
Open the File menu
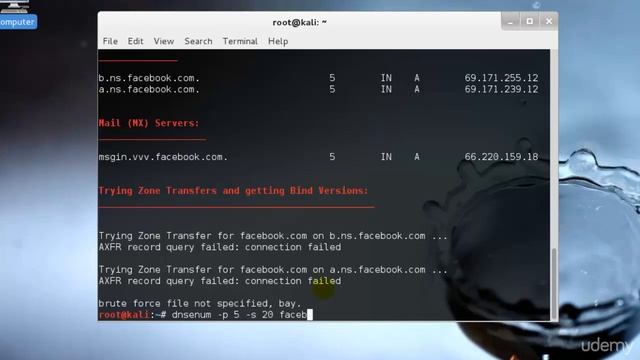[x=110, y=41]
